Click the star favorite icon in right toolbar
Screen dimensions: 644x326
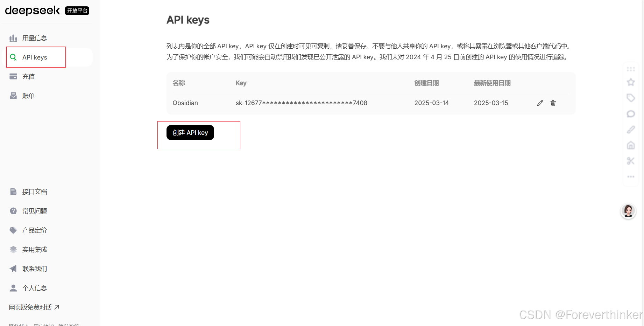(x=631, y=82)
